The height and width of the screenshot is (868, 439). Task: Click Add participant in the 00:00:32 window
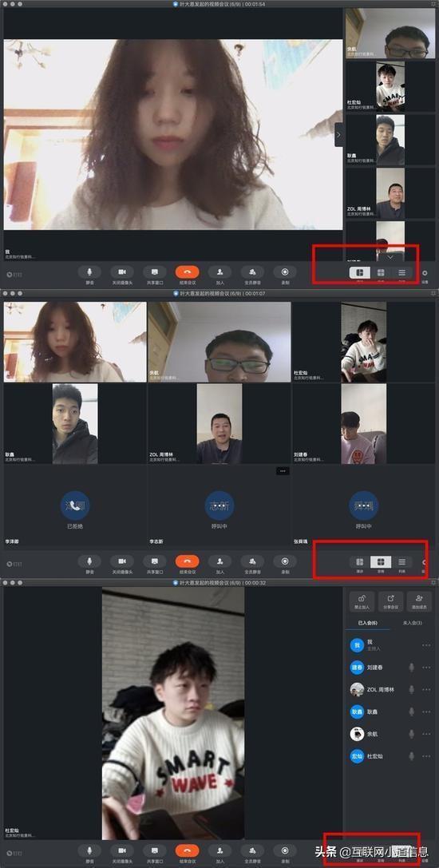[219, 851]
